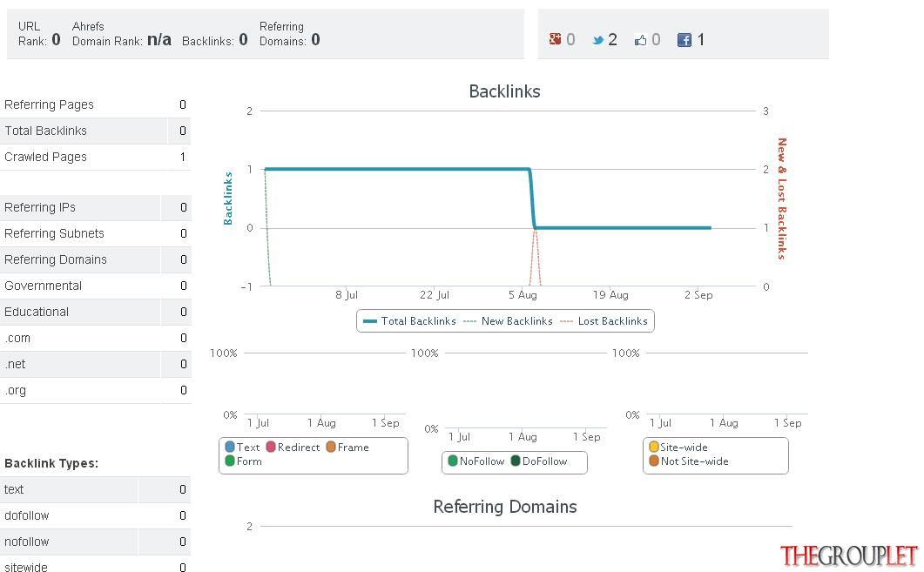Select the Referring Subnets row label
924x572 pixels.
pyautogui.click(x=54, y=234)
